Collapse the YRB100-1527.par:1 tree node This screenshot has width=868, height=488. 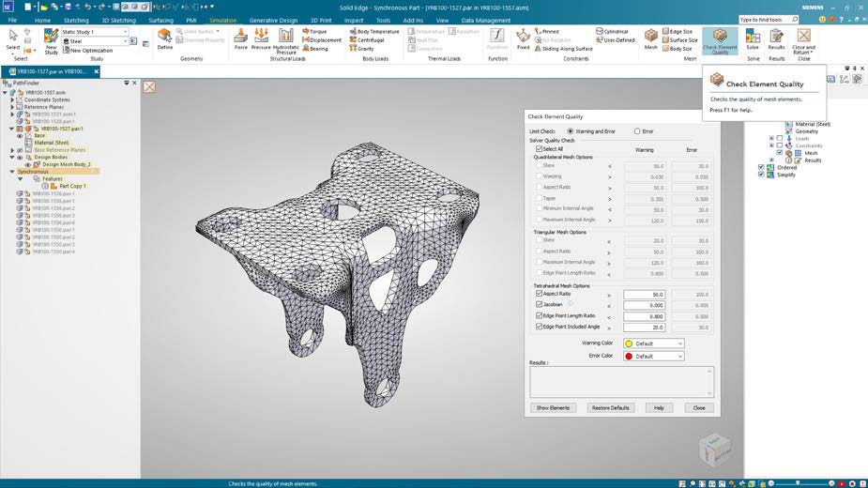coord(11,129)
